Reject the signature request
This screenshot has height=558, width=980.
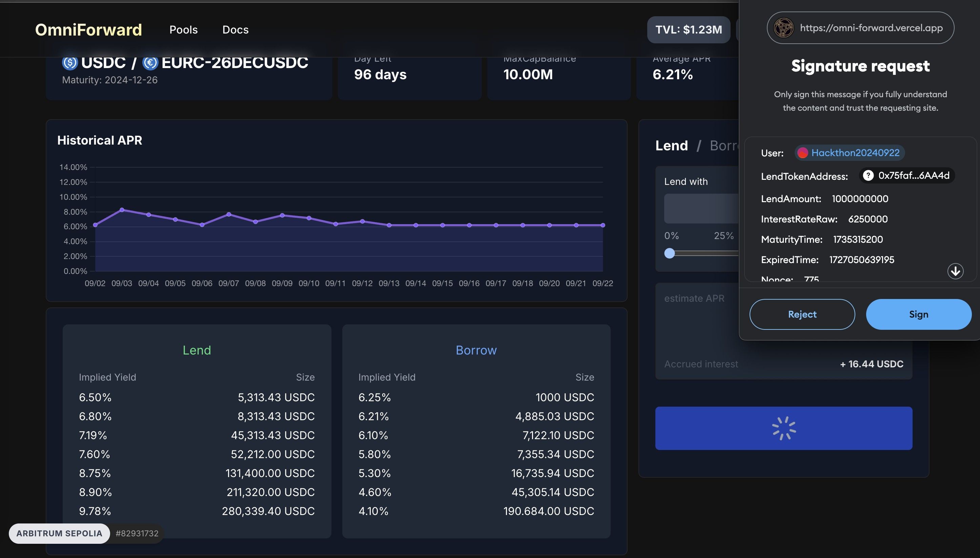tap(802, 314)
